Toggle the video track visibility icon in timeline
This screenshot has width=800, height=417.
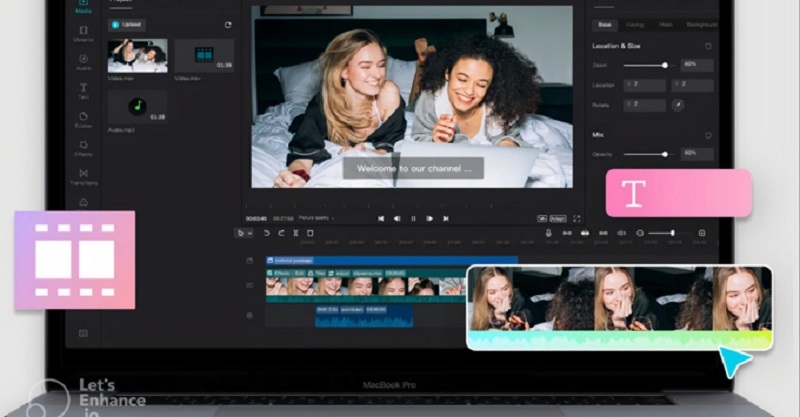coord(251,285)
